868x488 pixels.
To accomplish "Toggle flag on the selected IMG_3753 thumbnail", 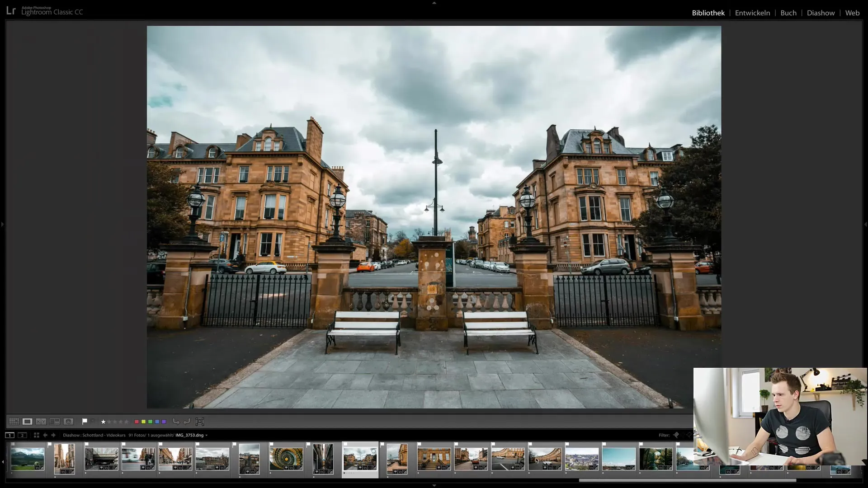I will click(345, 444).
